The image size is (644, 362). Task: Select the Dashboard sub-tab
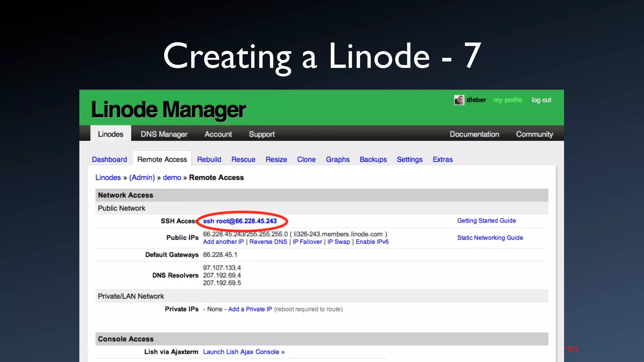(x=109, y=159)
